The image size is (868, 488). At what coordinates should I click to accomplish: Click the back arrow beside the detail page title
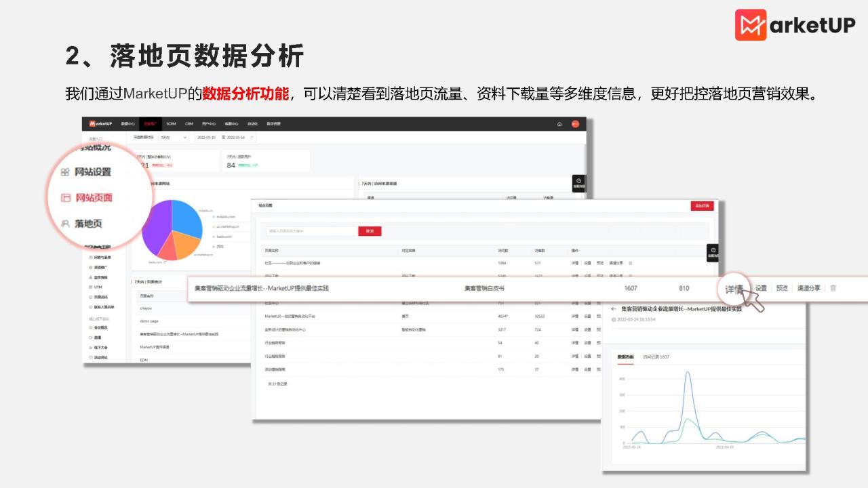614,309
